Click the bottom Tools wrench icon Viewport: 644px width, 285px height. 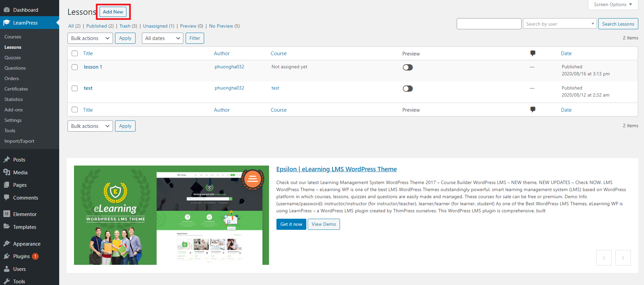7,281
